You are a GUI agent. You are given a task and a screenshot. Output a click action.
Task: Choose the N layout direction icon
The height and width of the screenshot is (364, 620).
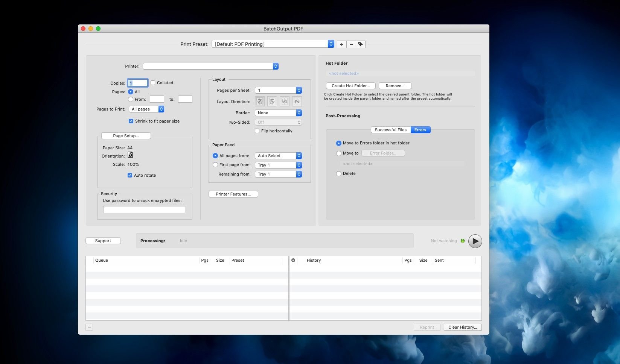297,101
